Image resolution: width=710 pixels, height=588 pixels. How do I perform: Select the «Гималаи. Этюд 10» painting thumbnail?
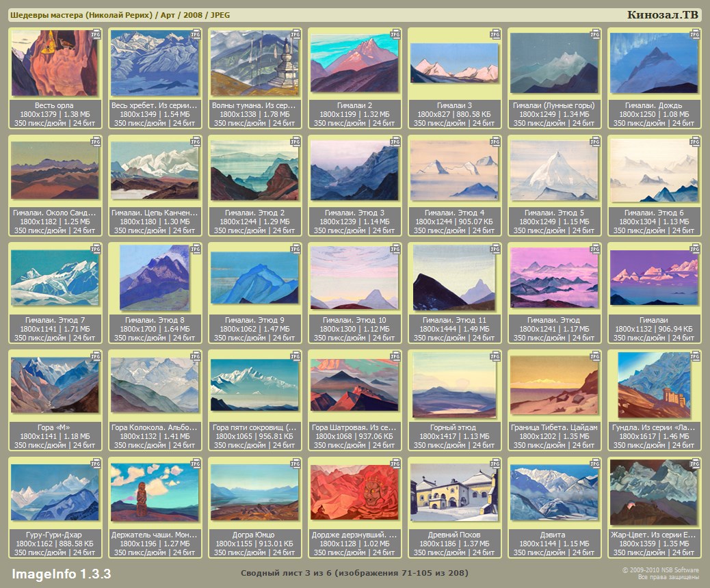click(354, 278)
